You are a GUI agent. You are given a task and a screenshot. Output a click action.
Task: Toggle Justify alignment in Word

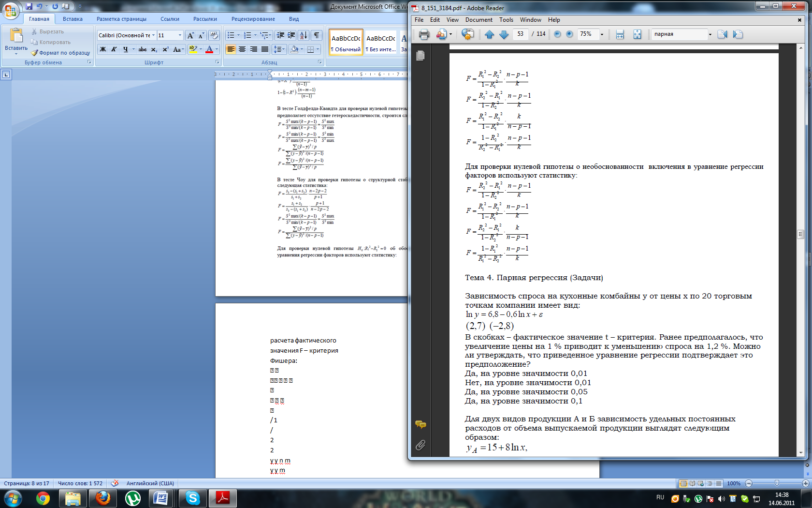coord(264,49)
